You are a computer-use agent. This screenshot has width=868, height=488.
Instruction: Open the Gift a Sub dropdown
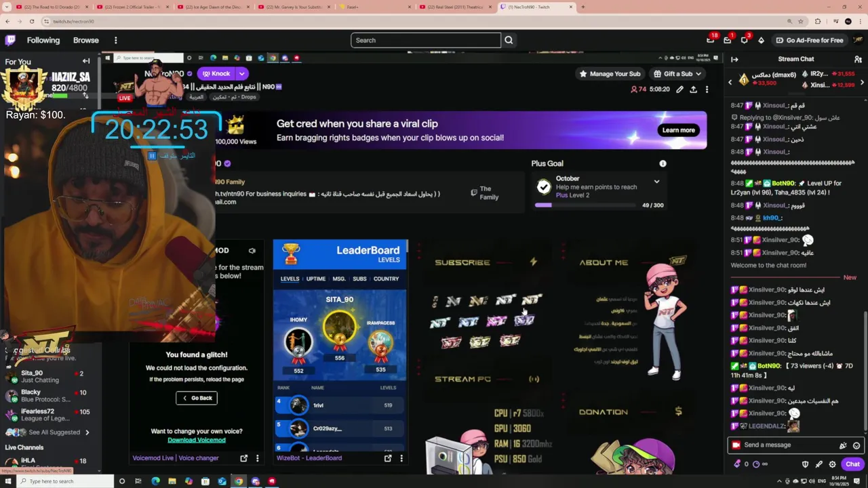[677, 73]
